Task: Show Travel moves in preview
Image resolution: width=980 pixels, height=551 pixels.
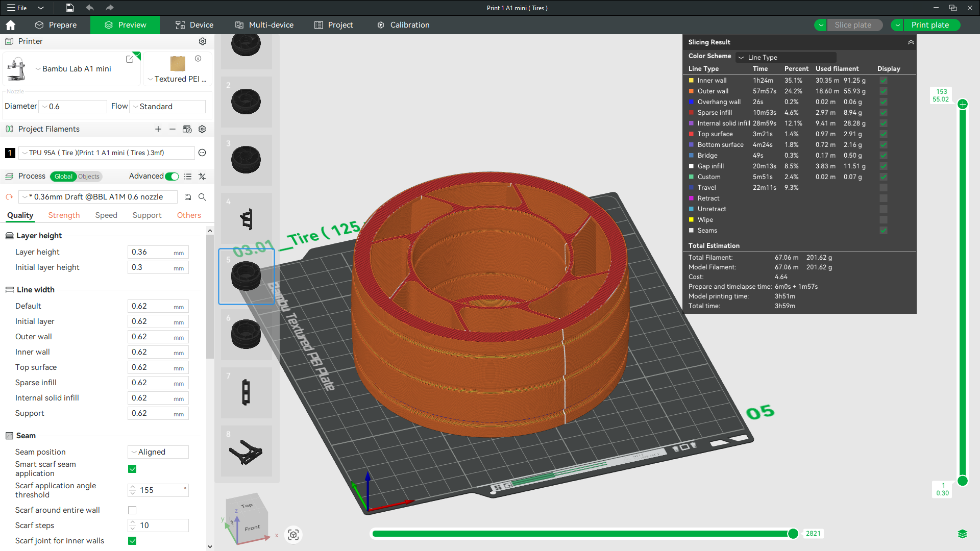Action: pyautogui.click(x=884, y=188)
